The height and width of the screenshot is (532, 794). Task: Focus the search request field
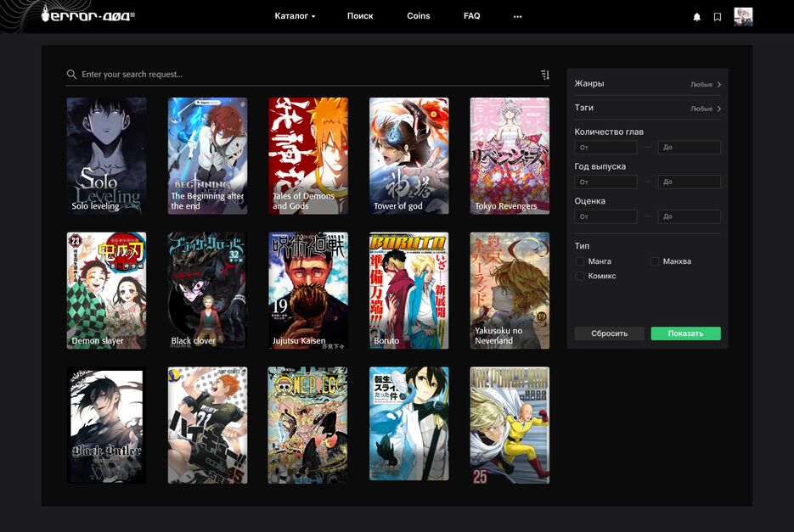[307, 75]
